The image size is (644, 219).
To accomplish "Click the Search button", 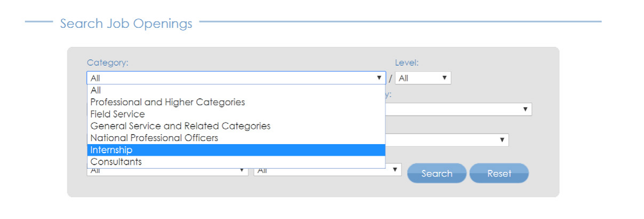I will coord(437,173).
